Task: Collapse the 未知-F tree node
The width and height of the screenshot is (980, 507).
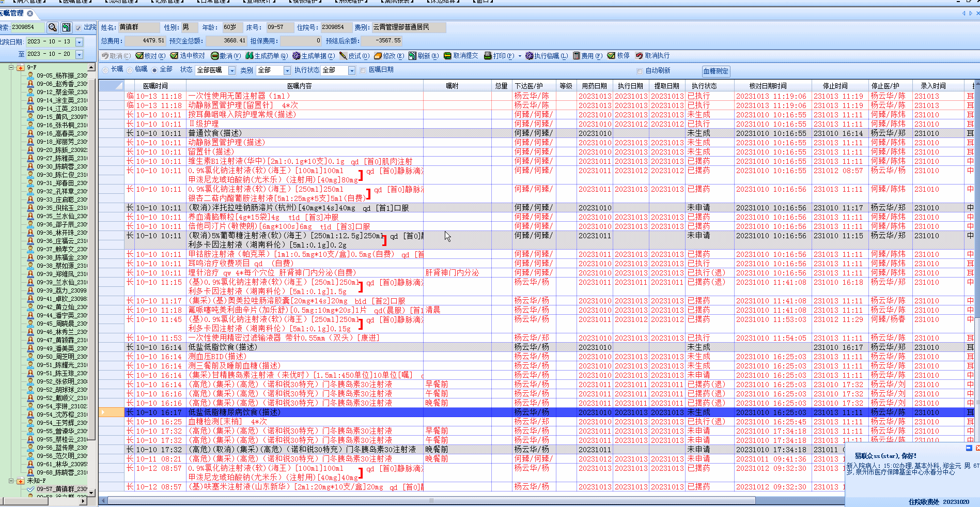Action: pos(11,481)
